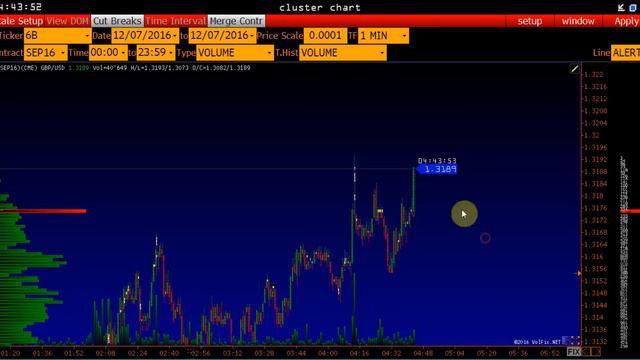Click the blue square window icon
Viewport: 640px width, 360px height.
(x=634, y=7)
